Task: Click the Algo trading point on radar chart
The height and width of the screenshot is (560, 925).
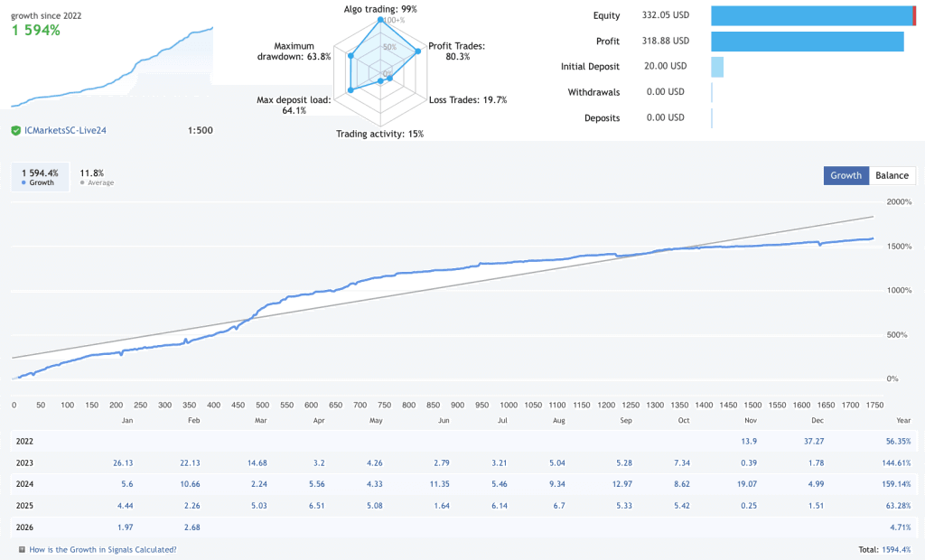Action: [380, 20]
